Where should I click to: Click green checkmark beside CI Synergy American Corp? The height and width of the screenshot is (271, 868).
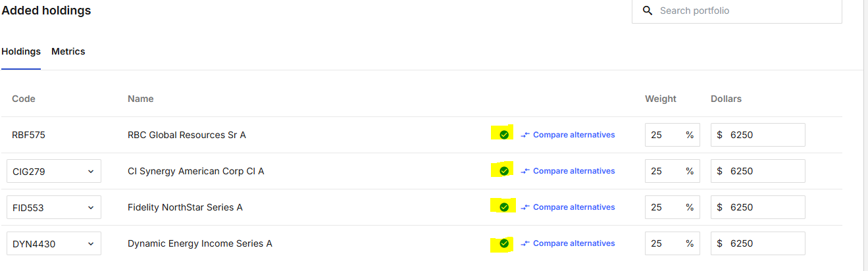504,171
